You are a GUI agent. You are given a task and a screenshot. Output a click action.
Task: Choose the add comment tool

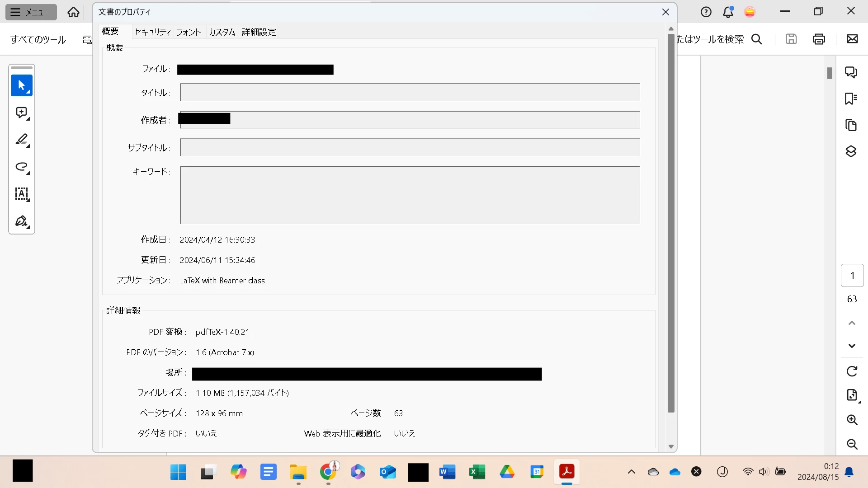click(21, 113)
